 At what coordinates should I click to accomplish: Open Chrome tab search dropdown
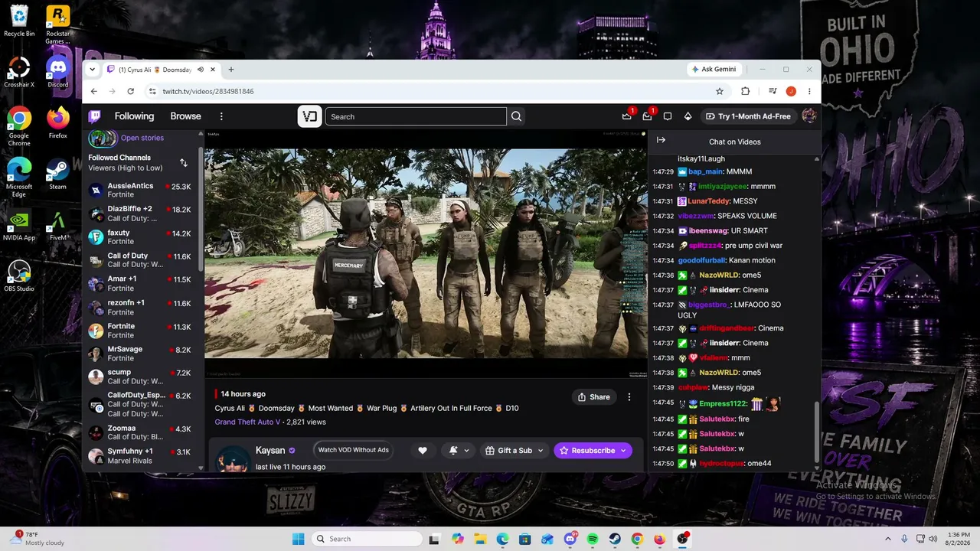click(x=93, y=70)
